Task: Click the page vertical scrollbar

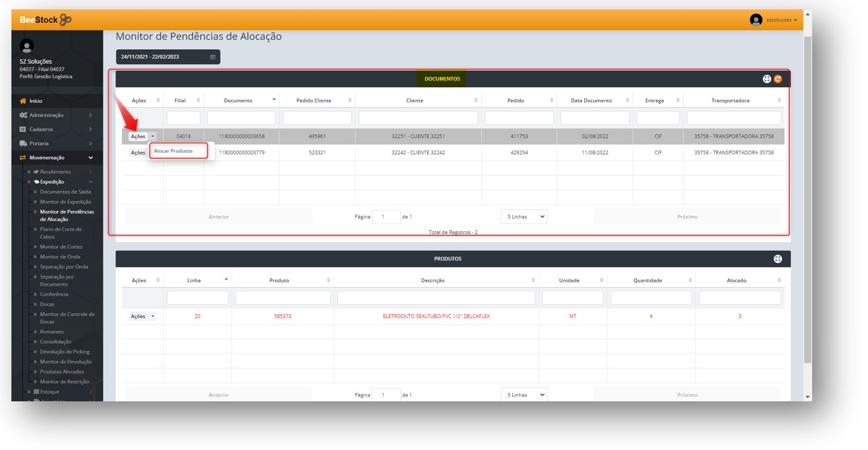Action: pos(807,198)
